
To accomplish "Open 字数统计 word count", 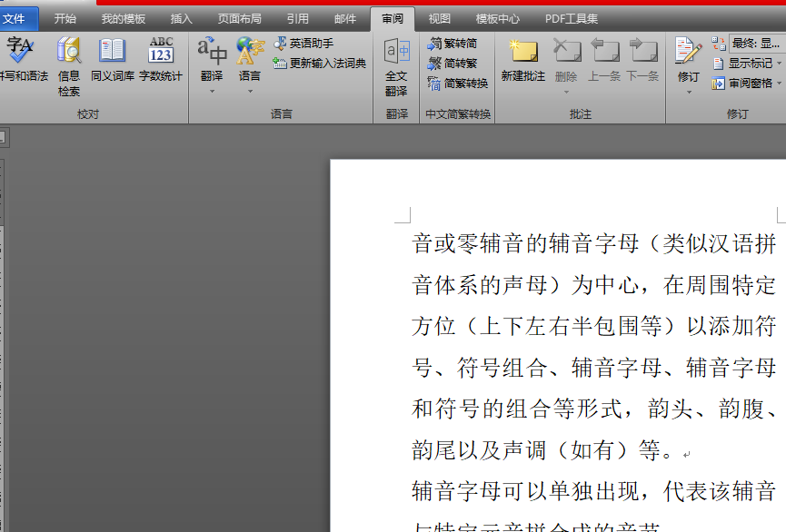I will [161, 59].
